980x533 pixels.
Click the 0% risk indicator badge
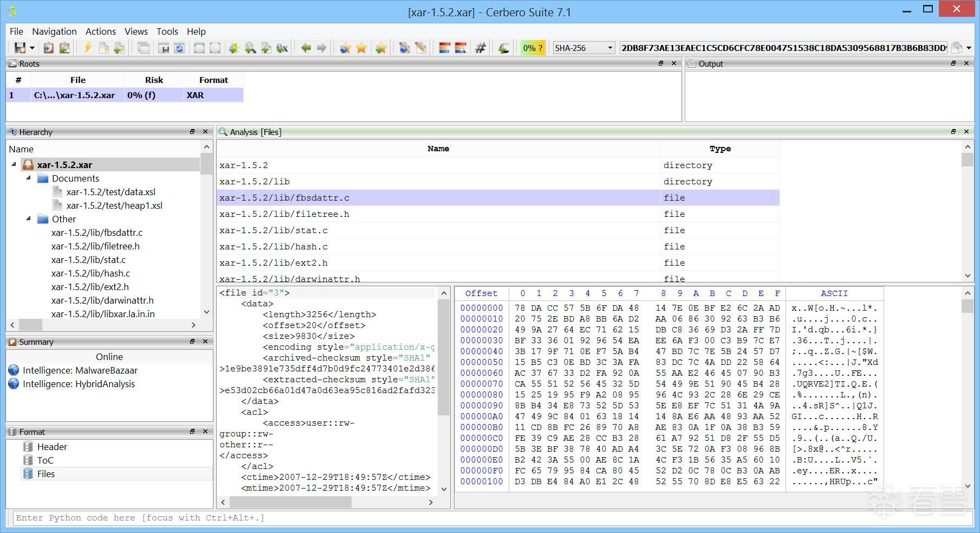point(532,48)
